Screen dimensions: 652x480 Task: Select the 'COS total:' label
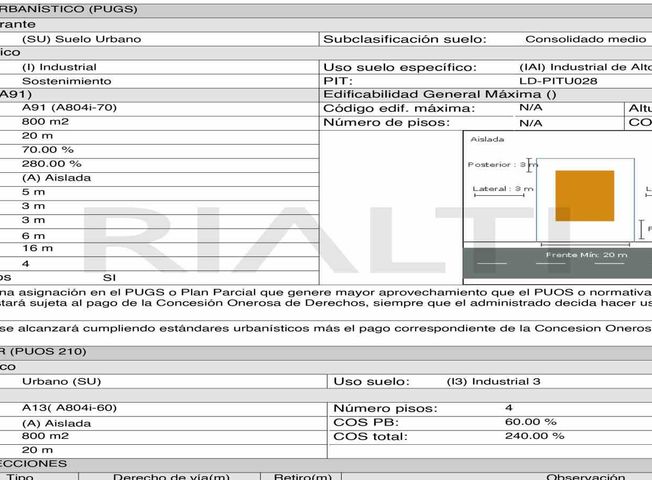click(x=371, y=437)
